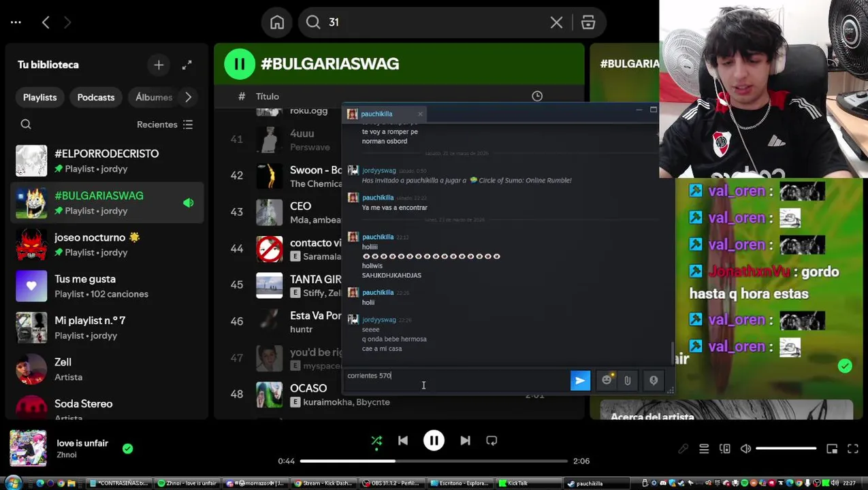Skip to the previous track

pyautogui.click(x=403, y=441)
